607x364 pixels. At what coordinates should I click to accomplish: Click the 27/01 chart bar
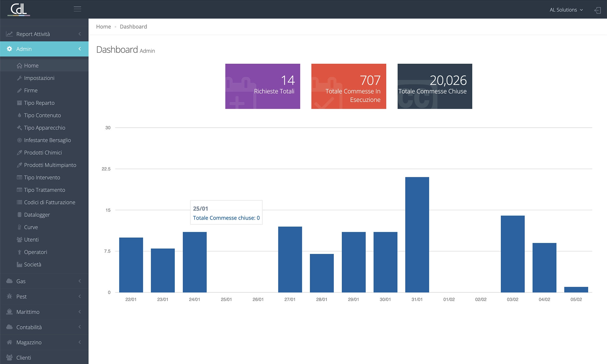(290, 259)
